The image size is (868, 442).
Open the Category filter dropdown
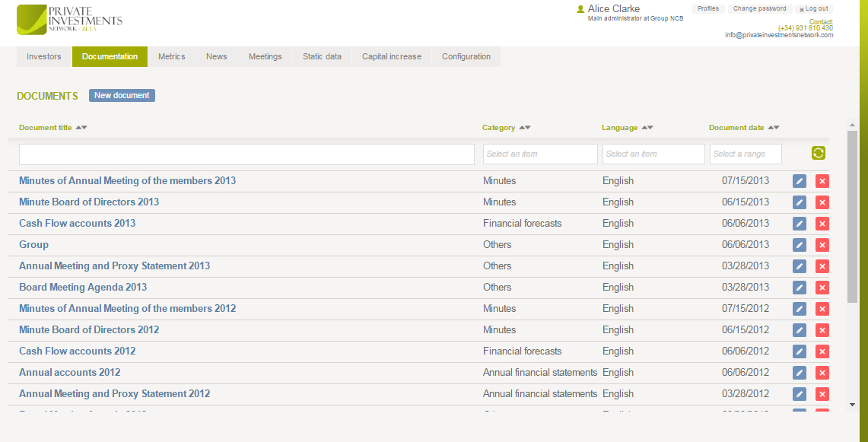[540, 154]
